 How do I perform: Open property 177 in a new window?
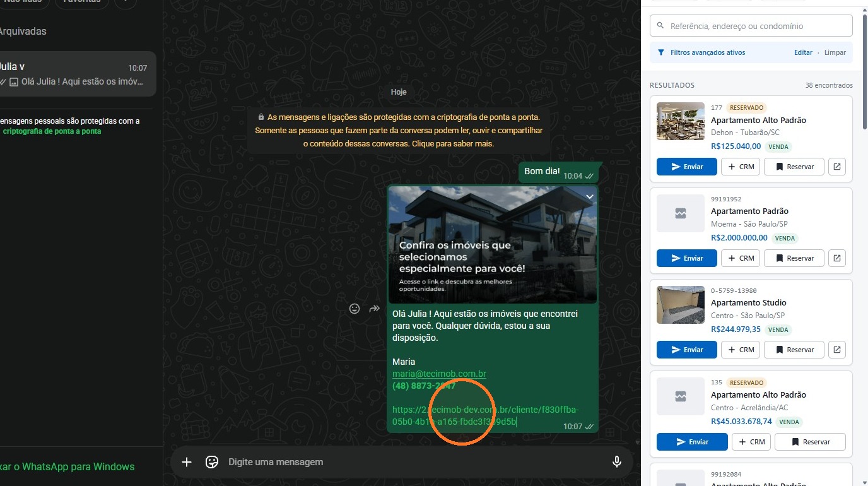pos(836,167)
